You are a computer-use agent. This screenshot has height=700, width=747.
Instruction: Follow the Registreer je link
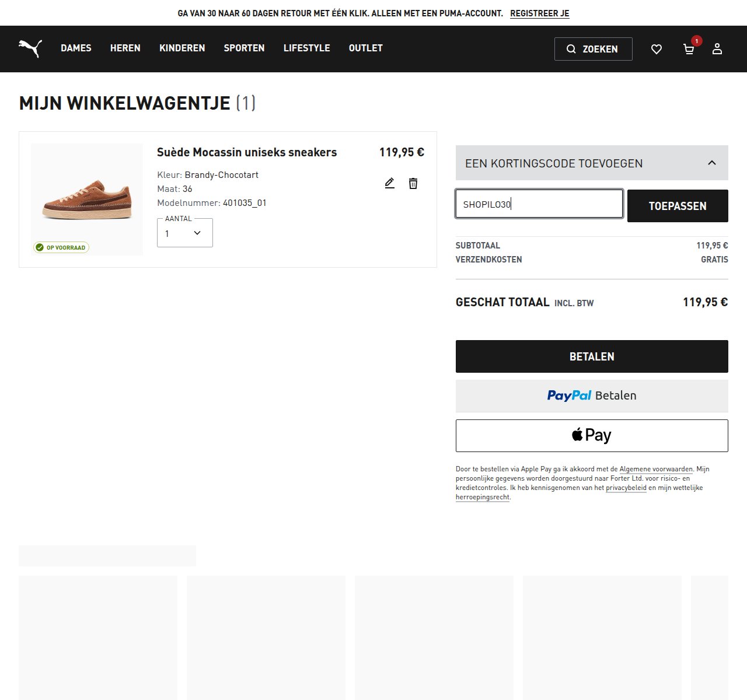pyautogui.click(x=540, y=13)
